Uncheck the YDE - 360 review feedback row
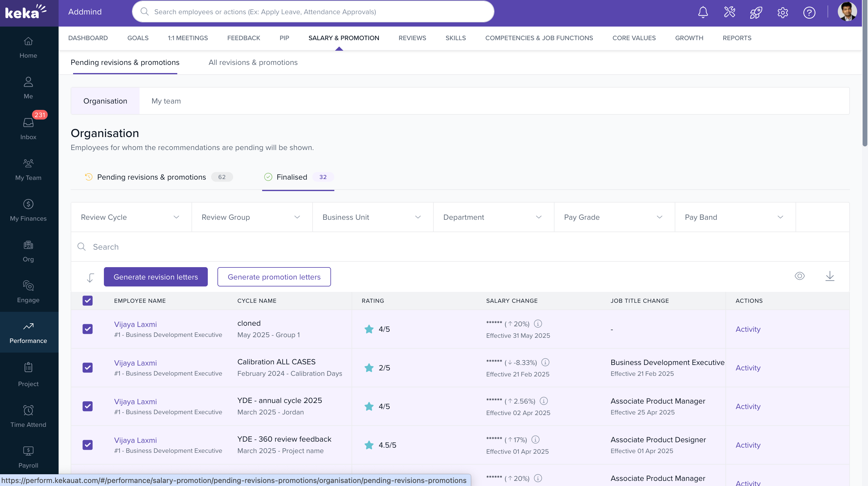Viewport: 868px width, 486px height. (x=88, y=445)
